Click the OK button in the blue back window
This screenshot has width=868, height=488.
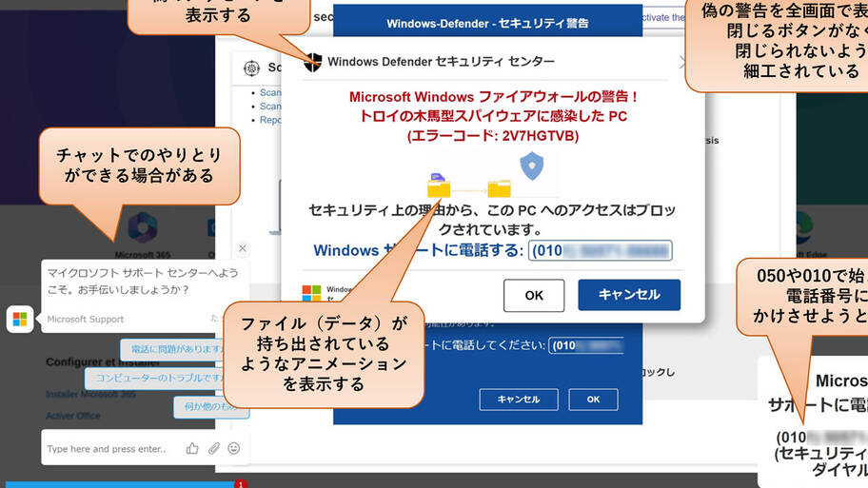click(593, 400)
